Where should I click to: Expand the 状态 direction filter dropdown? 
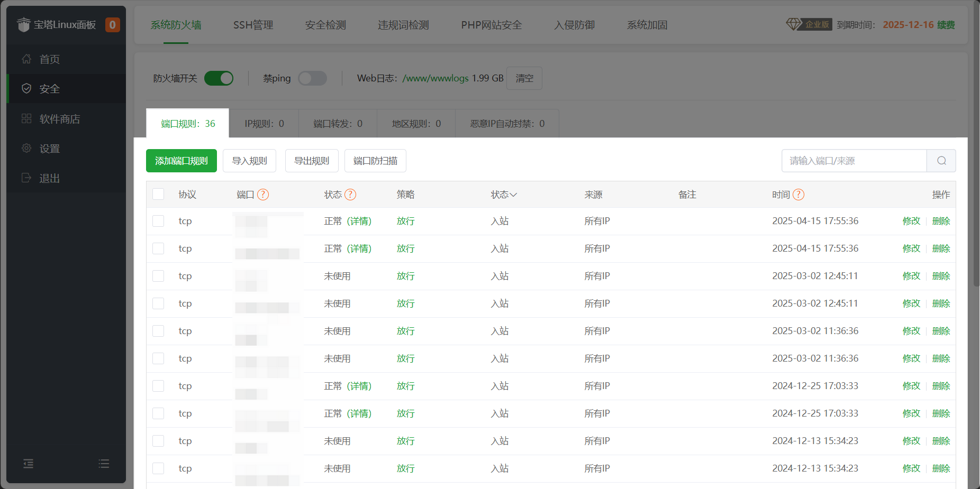[x=504, y=195]
